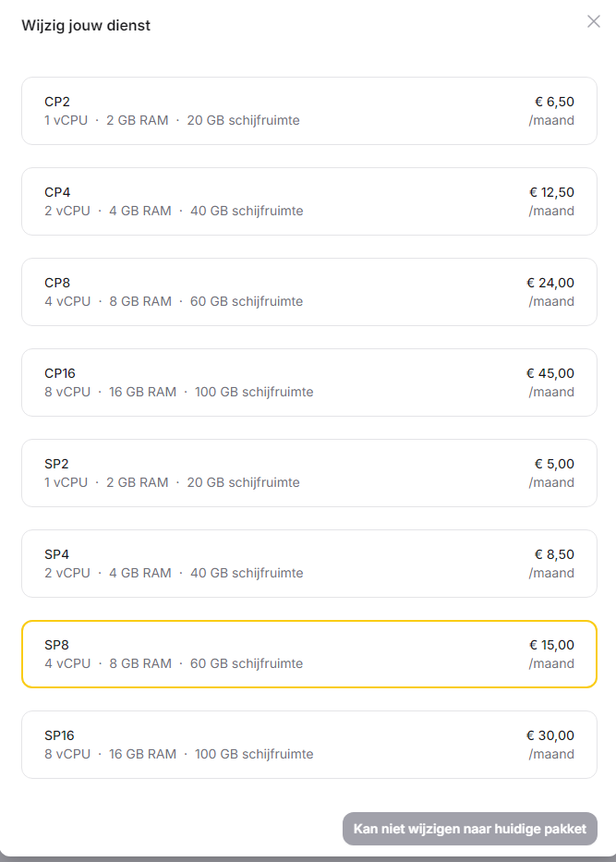Close the Wijzig jouw dienst dialog
The image size is (616, 862).
click(x=594, y=21)
